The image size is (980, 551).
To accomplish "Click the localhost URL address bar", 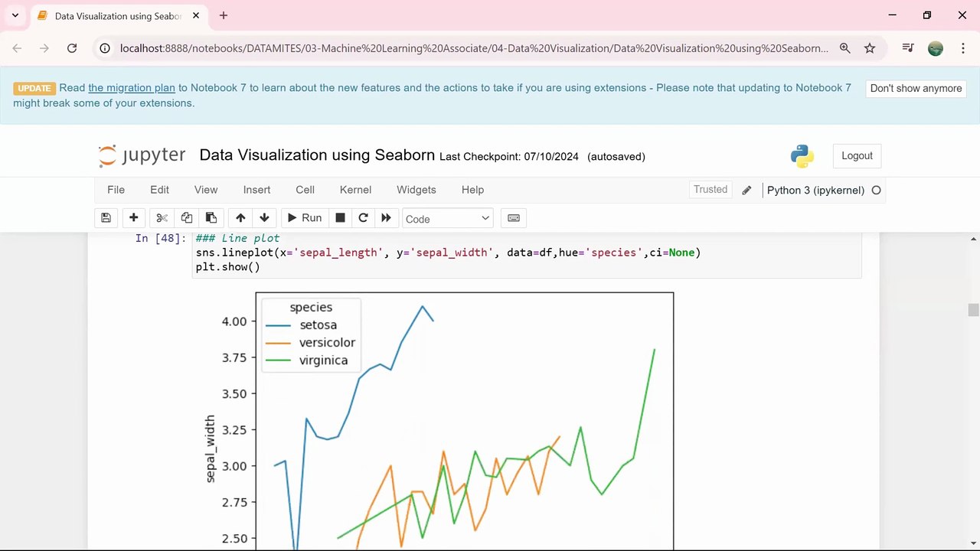I will click(474, 48).
